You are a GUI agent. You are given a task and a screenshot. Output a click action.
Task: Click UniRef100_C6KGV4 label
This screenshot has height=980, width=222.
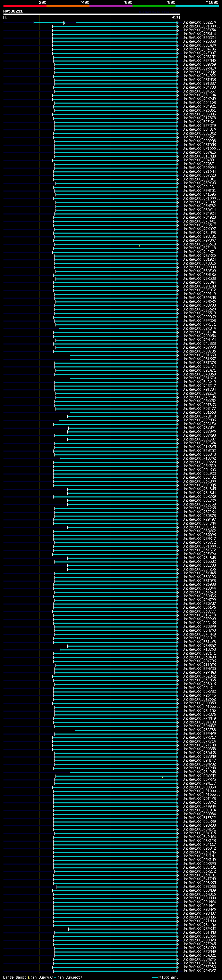pyautogui.click(x=199, y=443)
